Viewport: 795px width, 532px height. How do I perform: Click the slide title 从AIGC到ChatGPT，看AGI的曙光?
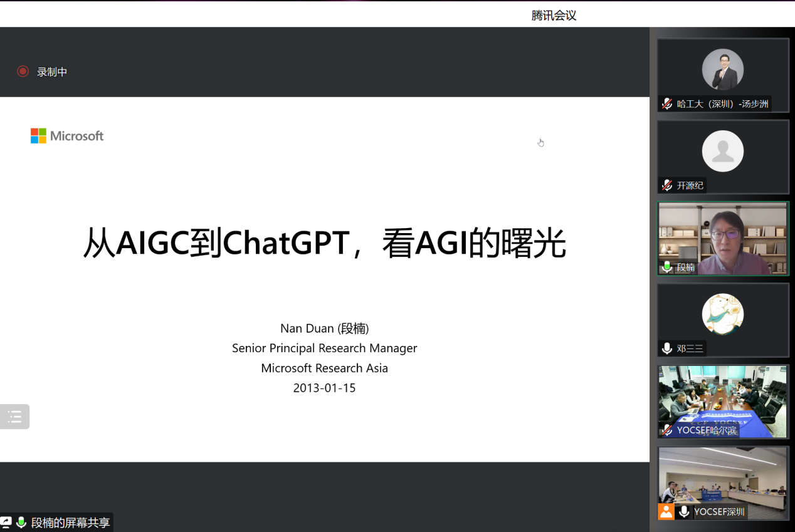coord(325,243)
